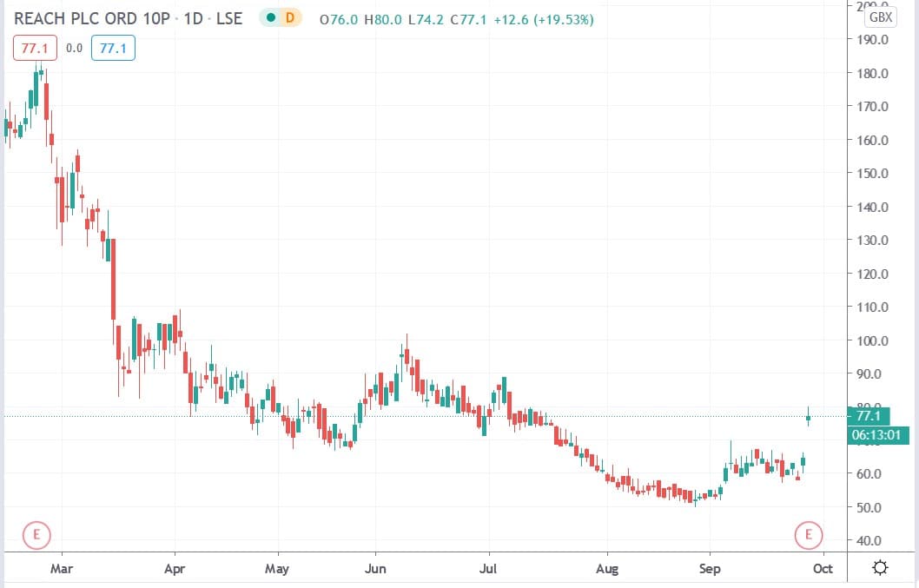Click the change value +12.6 (+19.53%)
Screen dimensions: 919x588
(x=543, y=20)
